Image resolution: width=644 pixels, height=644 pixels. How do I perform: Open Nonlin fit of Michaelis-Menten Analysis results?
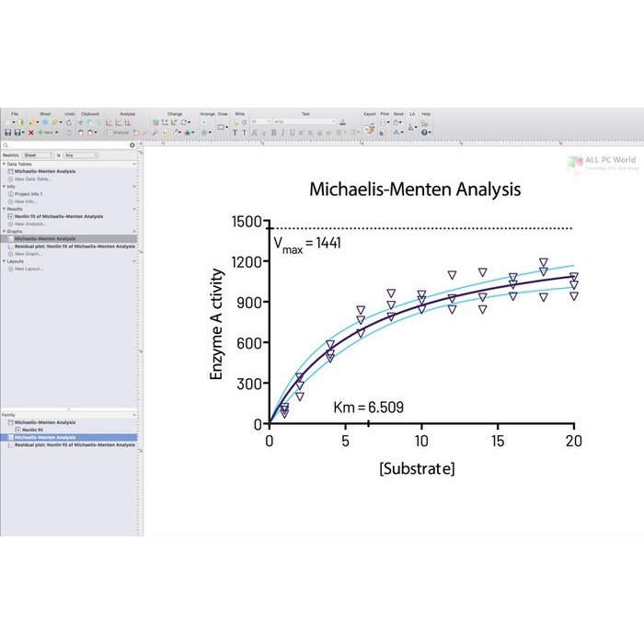coord(58,216)
